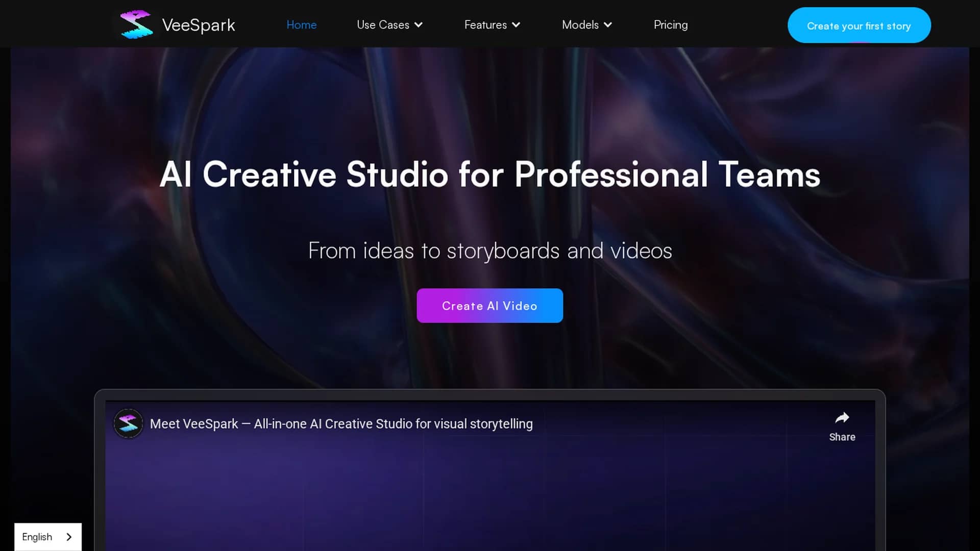Click the VeeSpark channel avatar on video
Image resolution: width=980 pixels, height=551 pixels.
tap(128, 423)
